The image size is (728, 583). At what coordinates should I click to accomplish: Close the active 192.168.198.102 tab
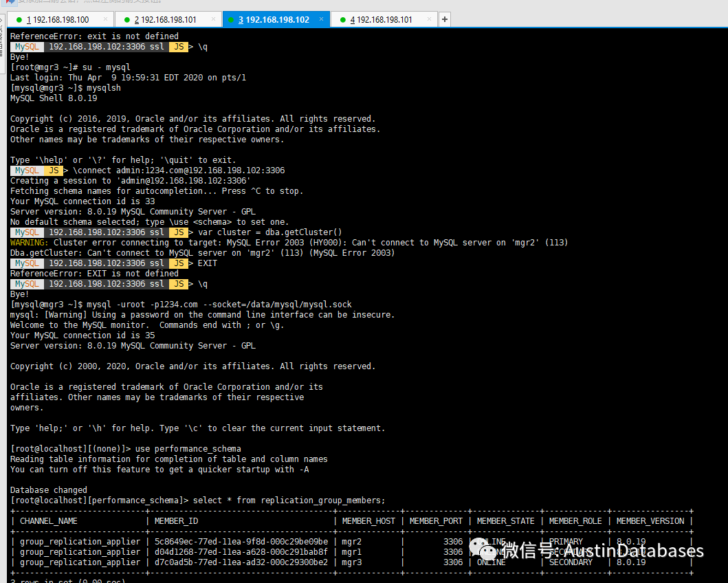point(320,19)
